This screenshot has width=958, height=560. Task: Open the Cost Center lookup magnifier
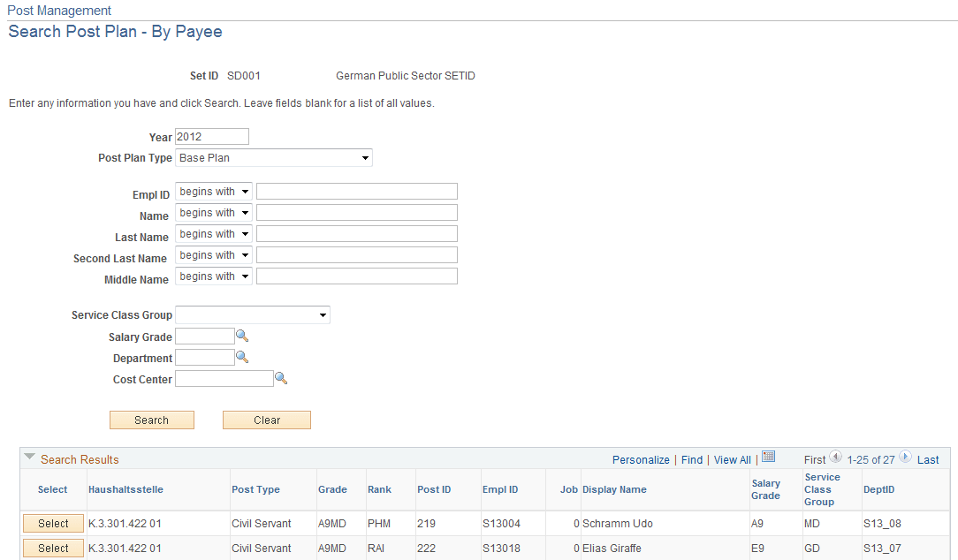[281, 378]
